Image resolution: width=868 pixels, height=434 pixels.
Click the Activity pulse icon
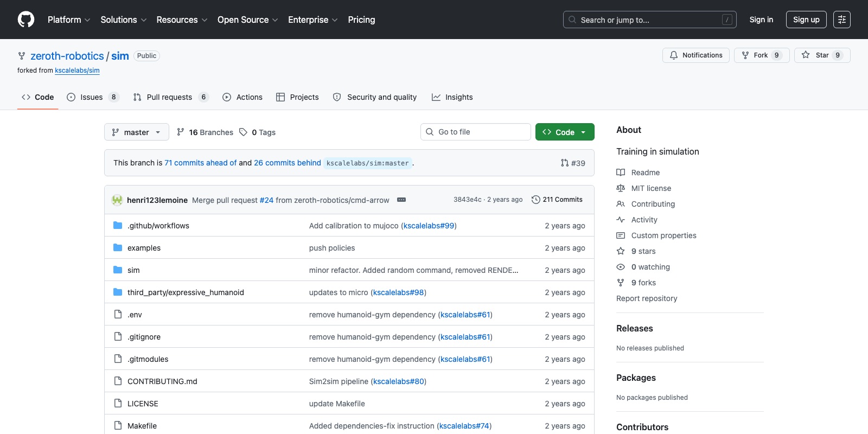(x=621, y=220)
